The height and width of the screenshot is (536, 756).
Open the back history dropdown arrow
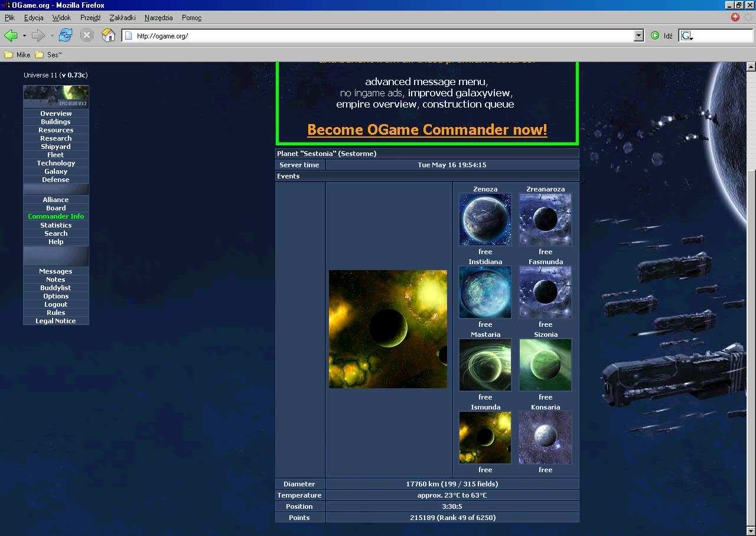(x=24, y=35)
